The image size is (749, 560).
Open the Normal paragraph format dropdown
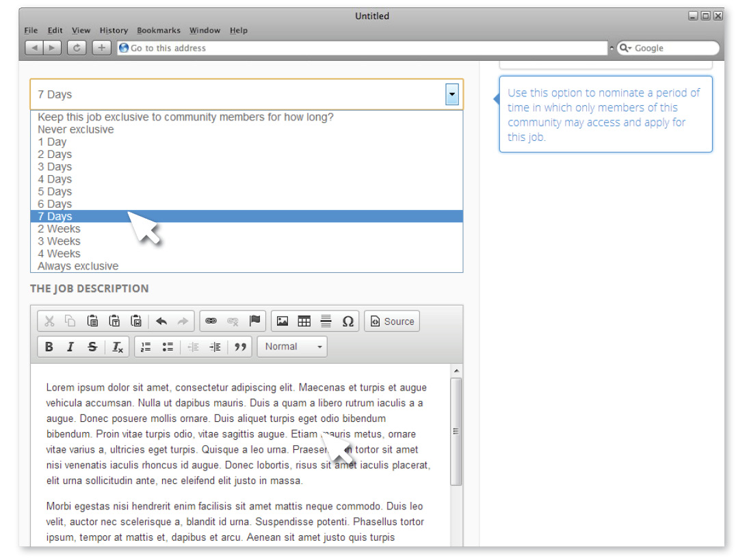pyautogui.click(x=293, y=347)
